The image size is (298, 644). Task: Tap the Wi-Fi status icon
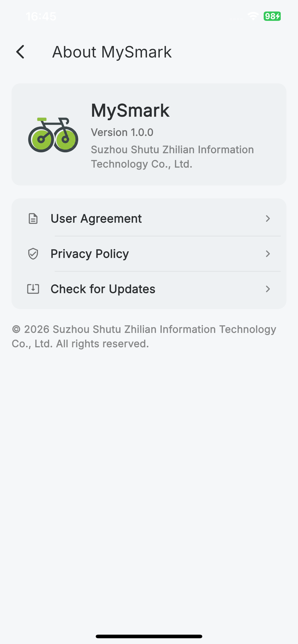tap(253, 16)
